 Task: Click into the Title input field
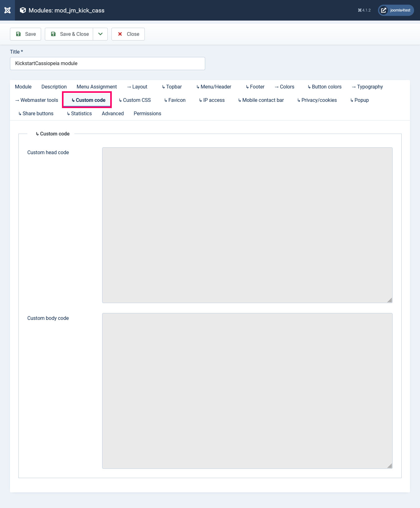click(107, 64)
